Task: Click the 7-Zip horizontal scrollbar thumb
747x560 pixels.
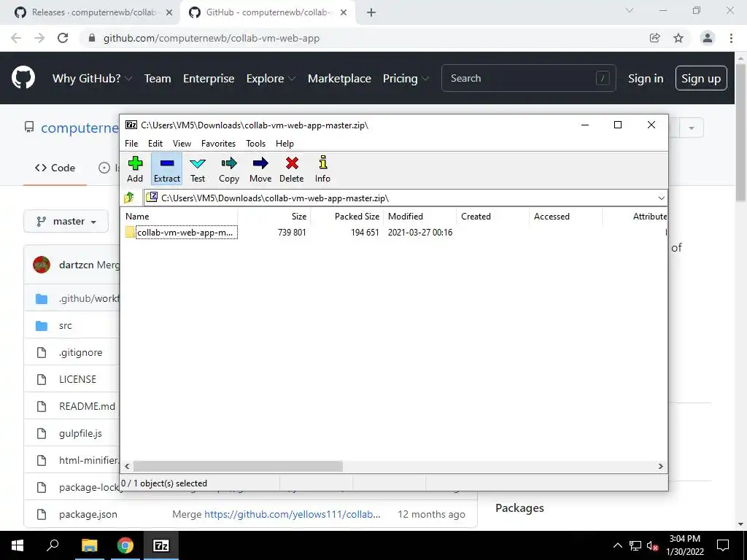Action: click(x=238, y=466)
